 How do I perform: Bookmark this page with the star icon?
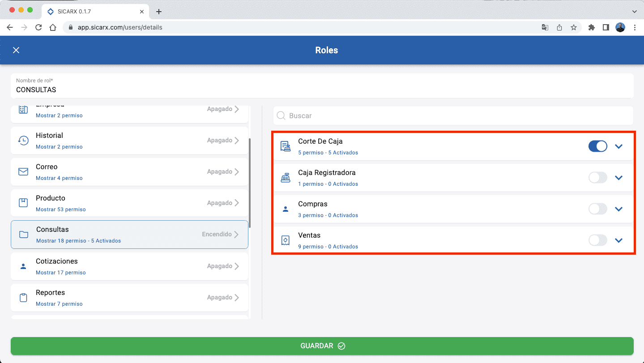573,27
